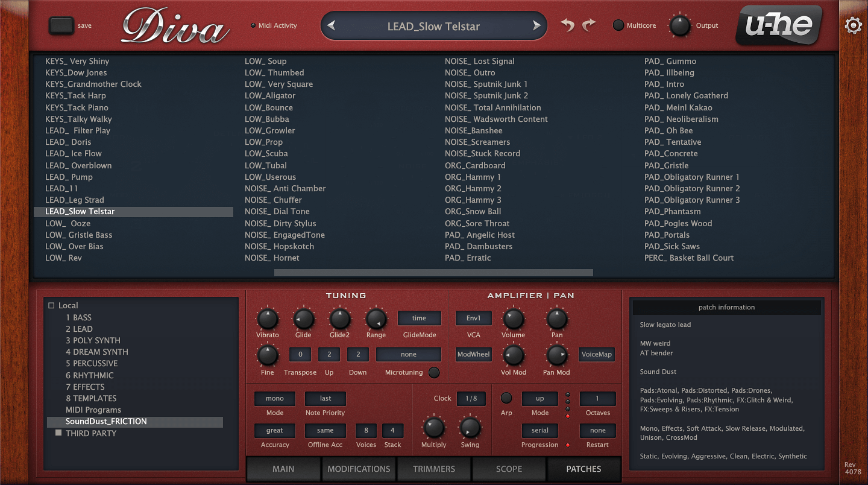
Task: Click the Vibrato knob
Action: coord(268,319)
